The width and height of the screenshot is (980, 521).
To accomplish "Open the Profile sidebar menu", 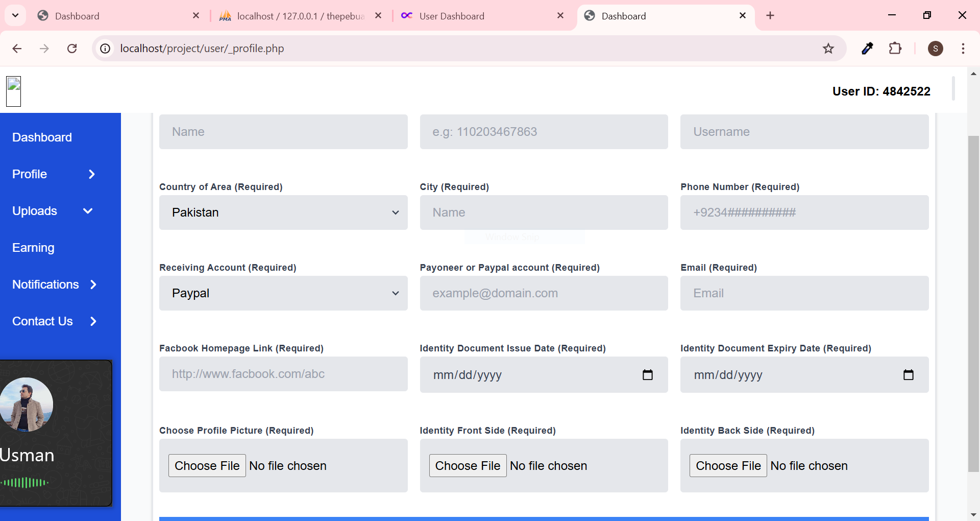I will tap(30, 174).
